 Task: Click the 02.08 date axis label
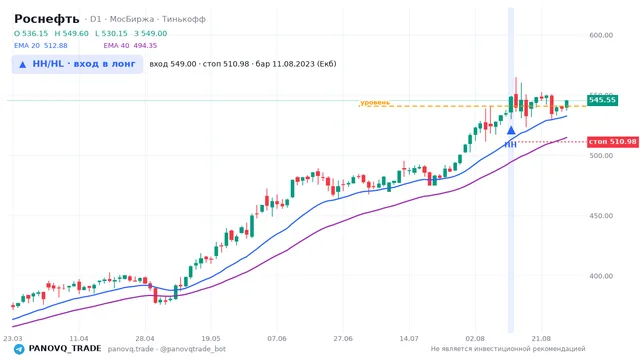tap(475, 339)
